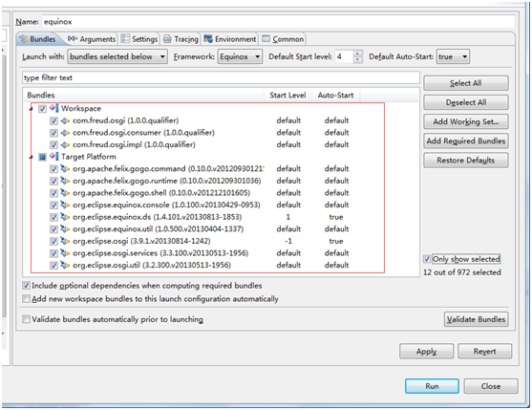Click the org.eclipse.osgi.util plug-in icon
This screenshot has height=410, width=532.
tap(65, 265)
